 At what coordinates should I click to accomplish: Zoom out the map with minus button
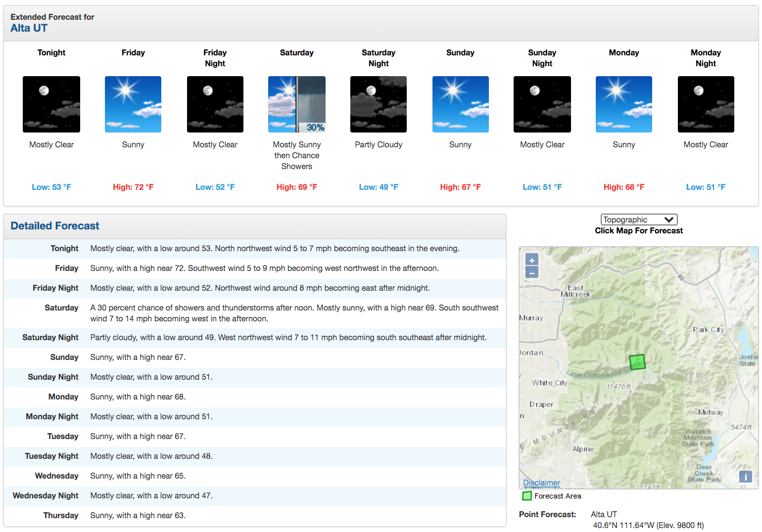[x=532, y=272]
